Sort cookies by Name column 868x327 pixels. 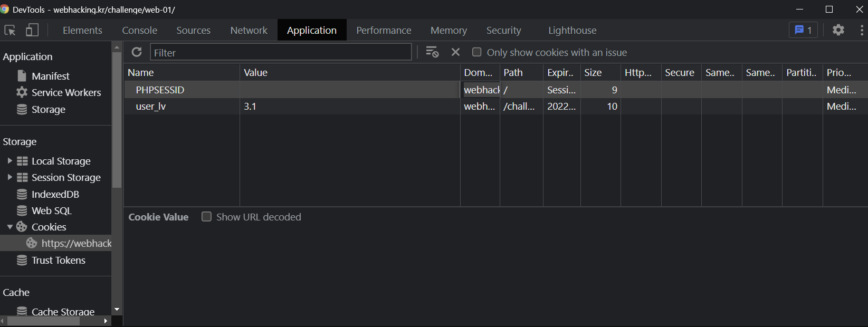[182, 72]
